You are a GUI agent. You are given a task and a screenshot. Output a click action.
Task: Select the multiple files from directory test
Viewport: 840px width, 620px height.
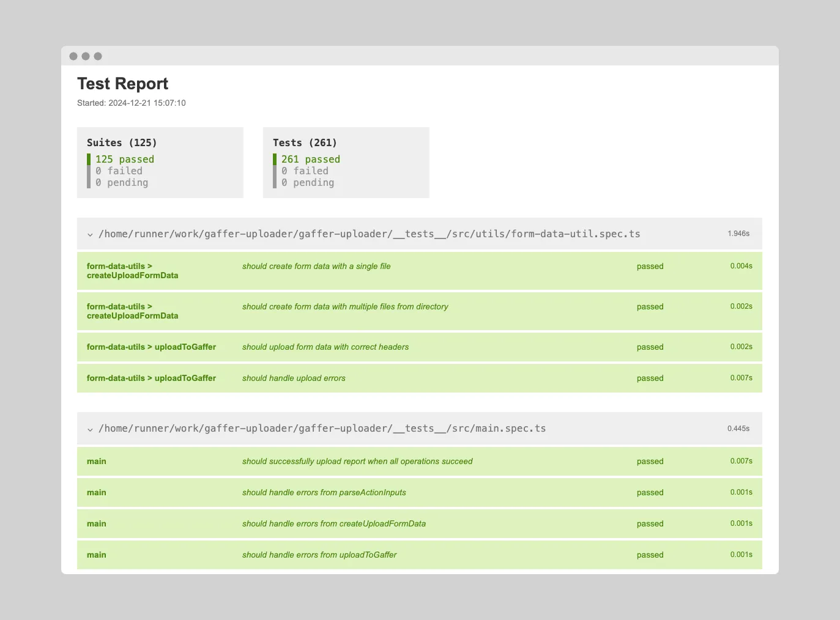pyautogui.click(x=345, y=306)
